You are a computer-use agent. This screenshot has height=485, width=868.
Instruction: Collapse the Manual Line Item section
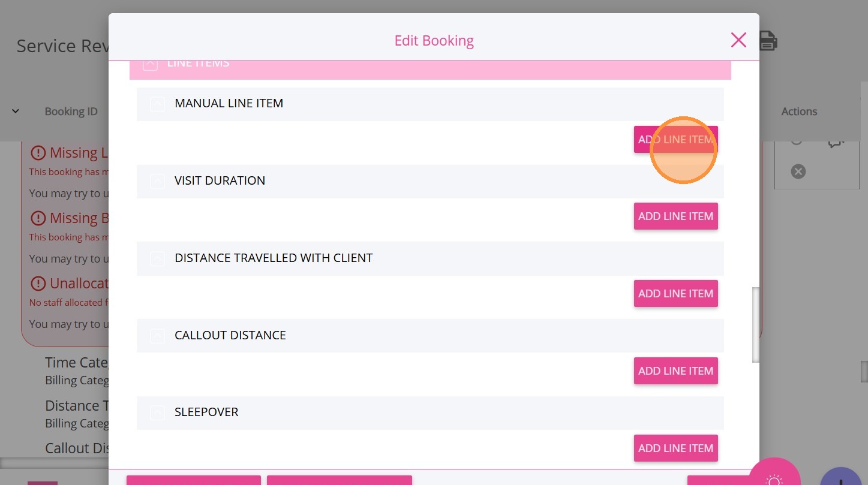click(157, 104)
